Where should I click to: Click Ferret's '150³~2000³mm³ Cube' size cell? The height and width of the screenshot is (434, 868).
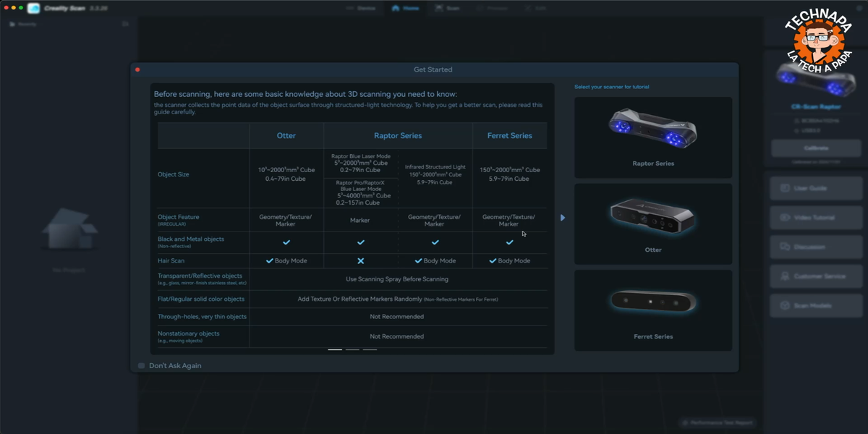[x=510, y=174]
